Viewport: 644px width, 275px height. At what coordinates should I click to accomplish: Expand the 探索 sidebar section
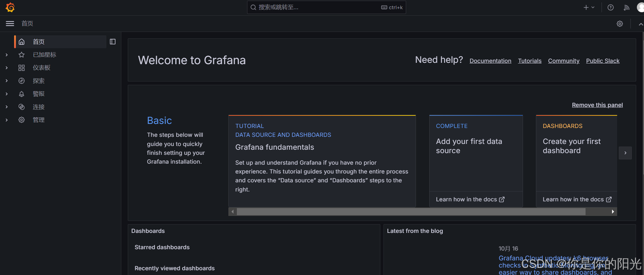[7, 81]
